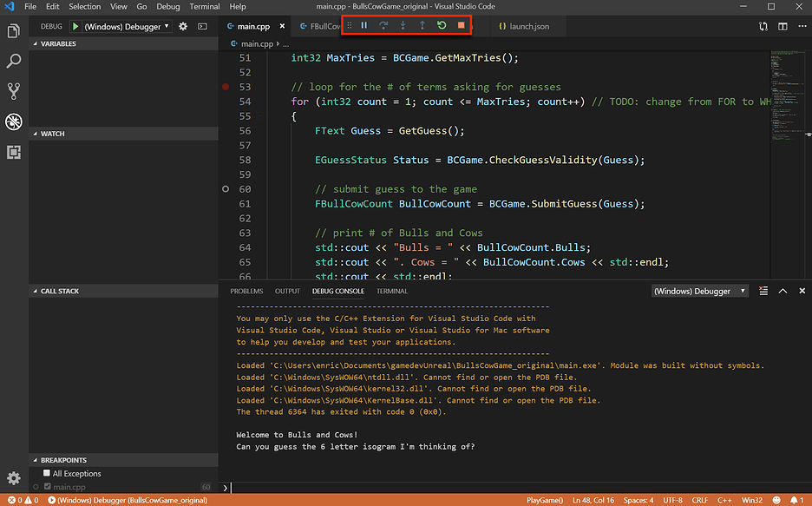Open the Search view in activity bar
This screenshot has height=506, width=812.
point(14,61)
